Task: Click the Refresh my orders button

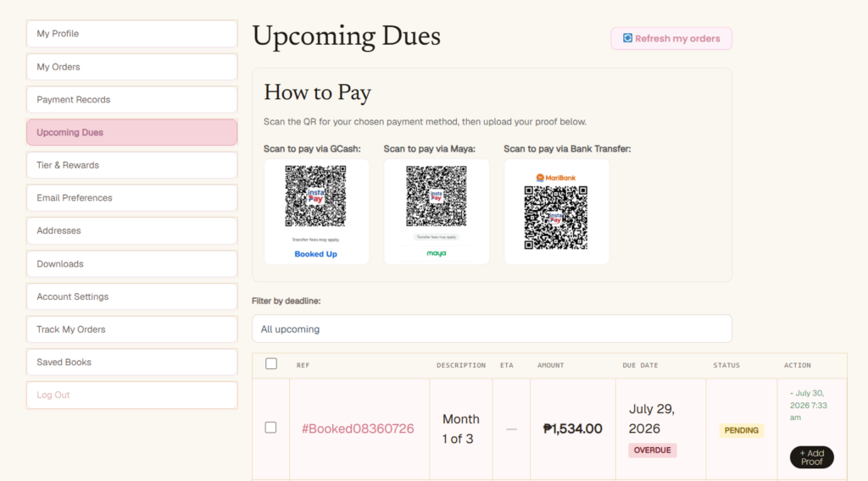Action: click(671, 38)
